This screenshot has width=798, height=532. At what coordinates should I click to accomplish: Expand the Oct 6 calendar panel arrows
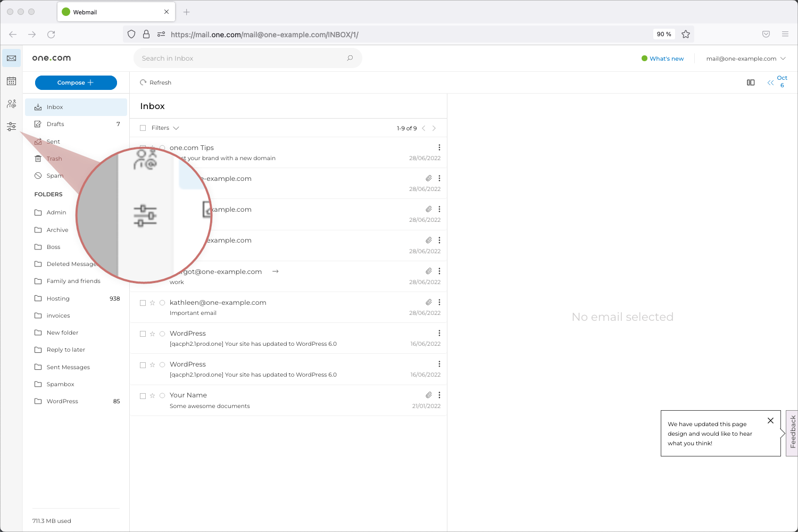(770, 82)
